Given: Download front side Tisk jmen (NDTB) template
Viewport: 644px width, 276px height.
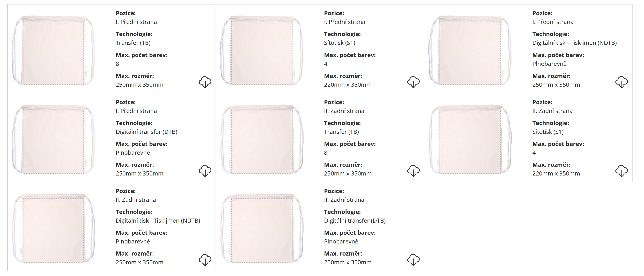Looking at the screenshot, I should point(621,82).
